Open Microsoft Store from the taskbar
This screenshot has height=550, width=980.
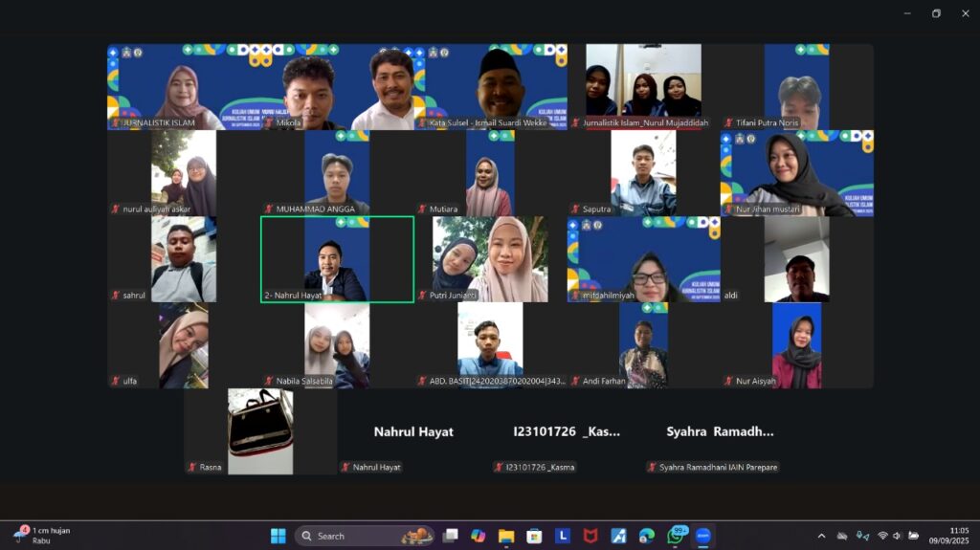point(535,536)
